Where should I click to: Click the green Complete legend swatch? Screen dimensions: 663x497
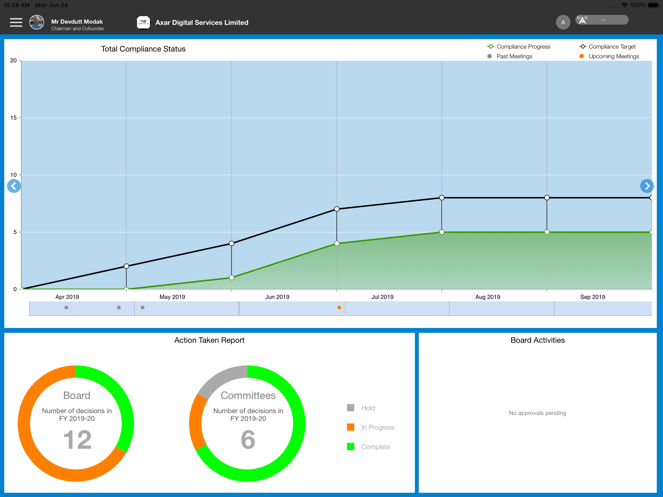pos(351,447)
